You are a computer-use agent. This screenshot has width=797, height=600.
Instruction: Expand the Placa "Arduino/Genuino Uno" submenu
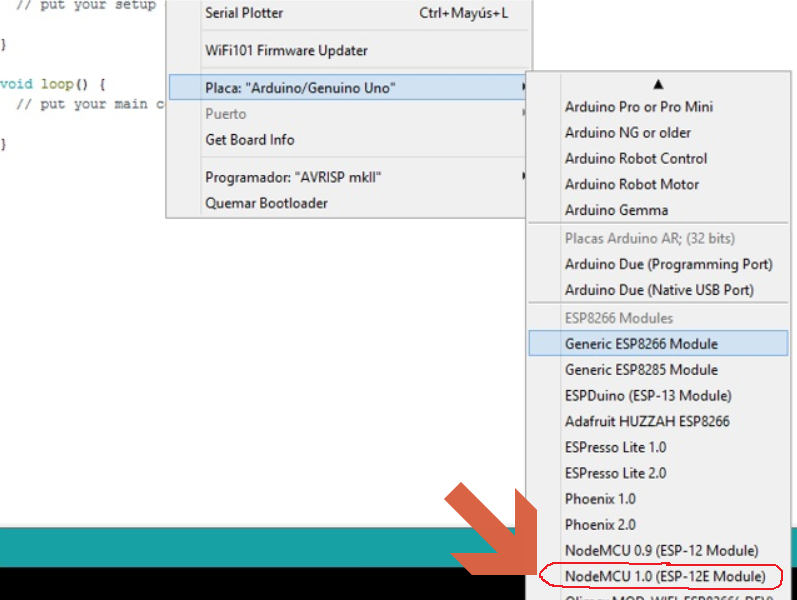point(349,87)
